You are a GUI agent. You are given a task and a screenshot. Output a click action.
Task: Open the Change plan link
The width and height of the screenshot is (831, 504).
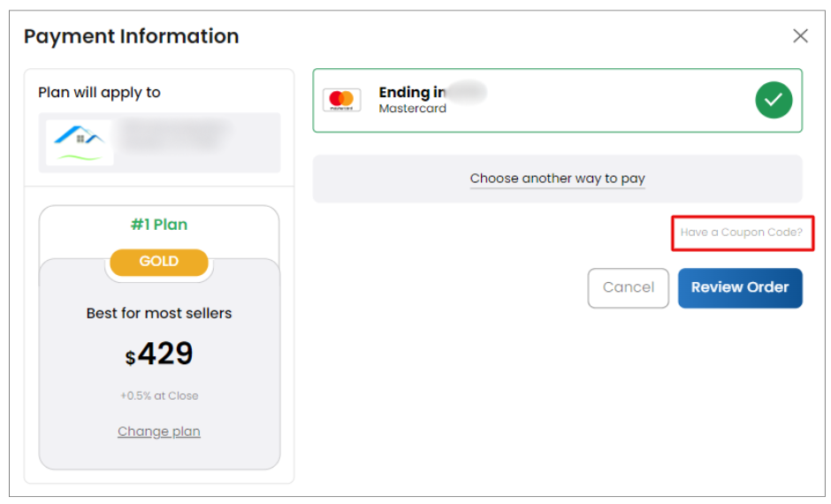[x=159, y=431]
